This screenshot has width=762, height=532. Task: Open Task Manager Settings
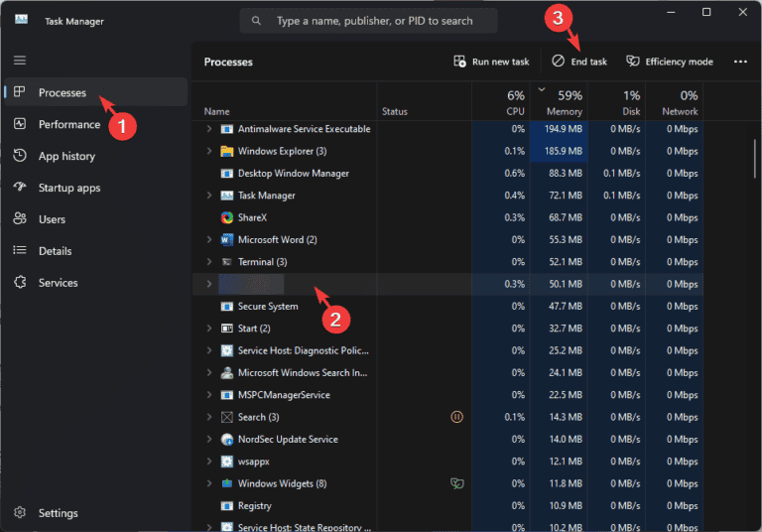(58, 513)
